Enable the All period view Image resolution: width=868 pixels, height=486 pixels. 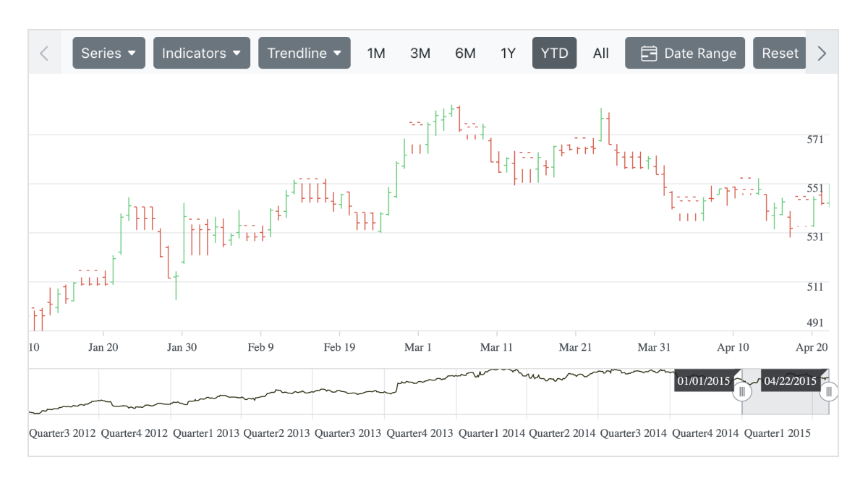(601, 52)
